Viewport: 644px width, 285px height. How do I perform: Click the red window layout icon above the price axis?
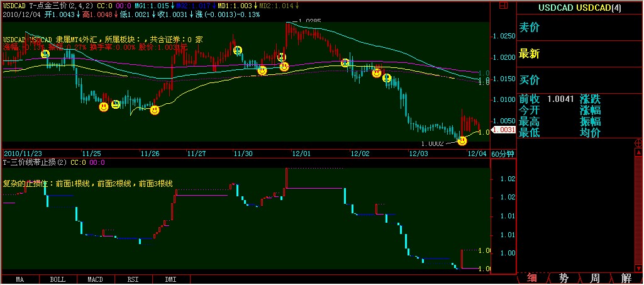tap(503, 5)
